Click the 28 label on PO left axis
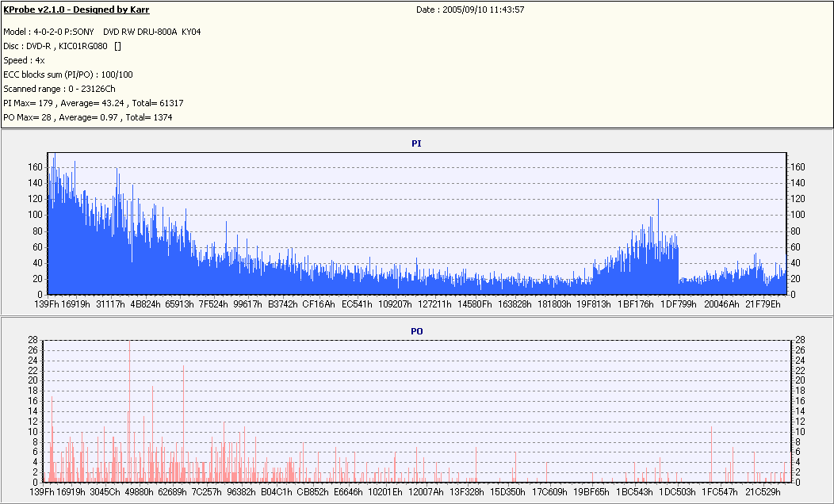Image resolution: width=834 pixels, height=504 pixels. pos(33,340)
